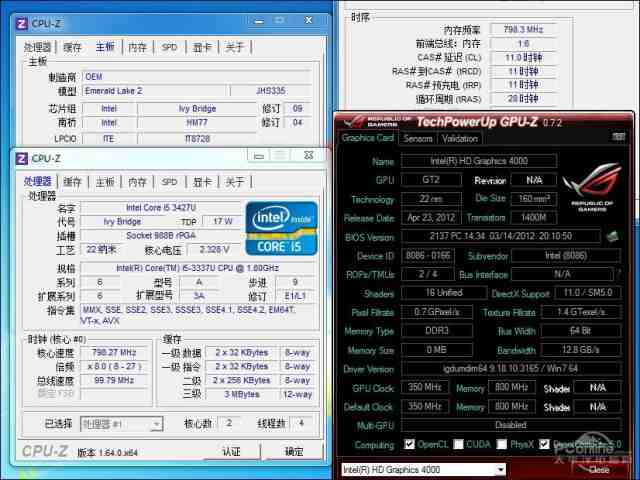Click the Bandwidth value 12.8 GB/s
Viewport: 640px width, 480px height.
[580, 349]
